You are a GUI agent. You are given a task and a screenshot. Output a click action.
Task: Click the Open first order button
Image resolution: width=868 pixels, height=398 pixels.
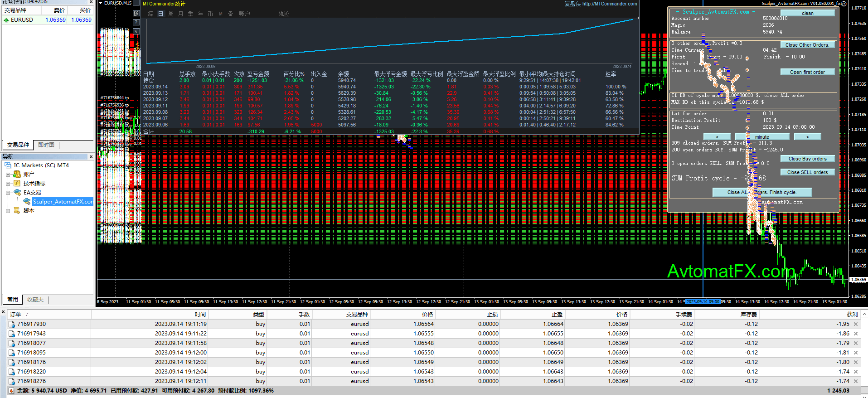[807, 72]
